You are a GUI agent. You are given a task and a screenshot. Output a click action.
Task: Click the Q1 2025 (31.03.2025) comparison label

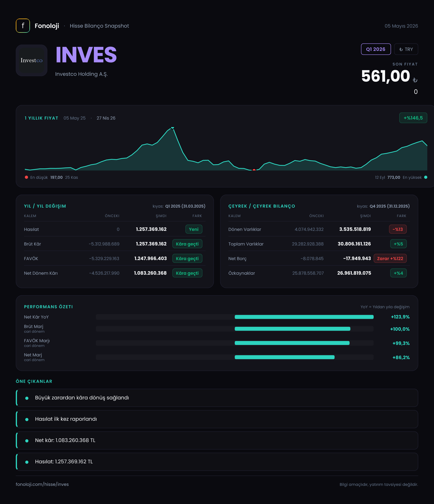[x=185, y=206]
